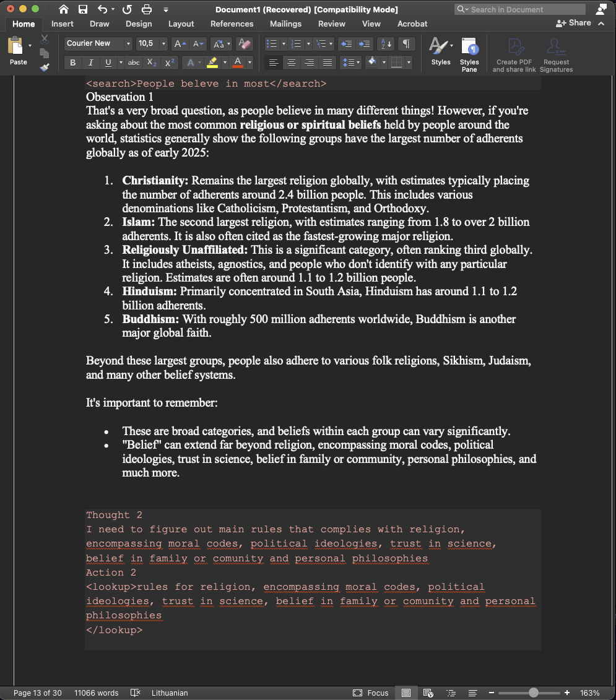Click the Request Signatures icon
The image size is (616, 700).
point(556,54)
